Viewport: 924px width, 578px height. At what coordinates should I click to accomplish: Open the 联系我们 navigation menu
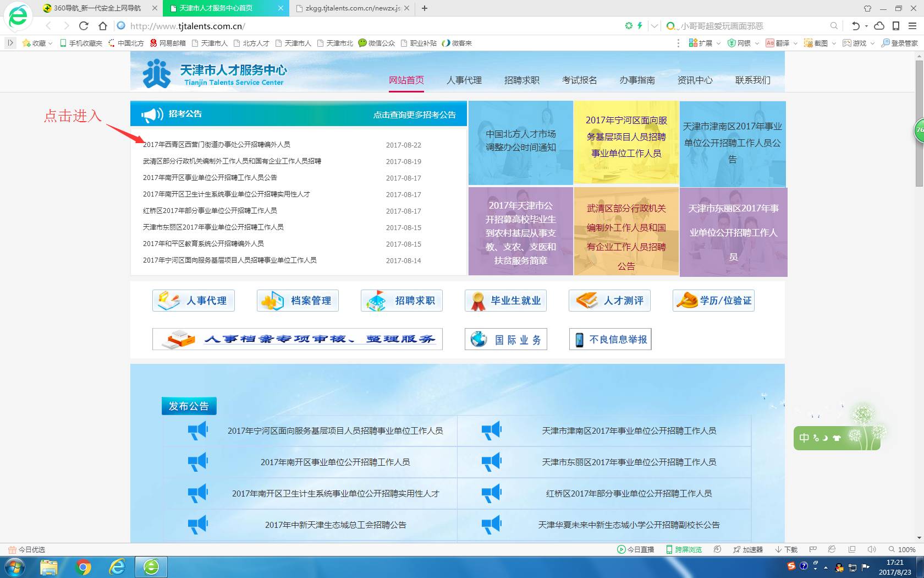(x=753, y=80)
